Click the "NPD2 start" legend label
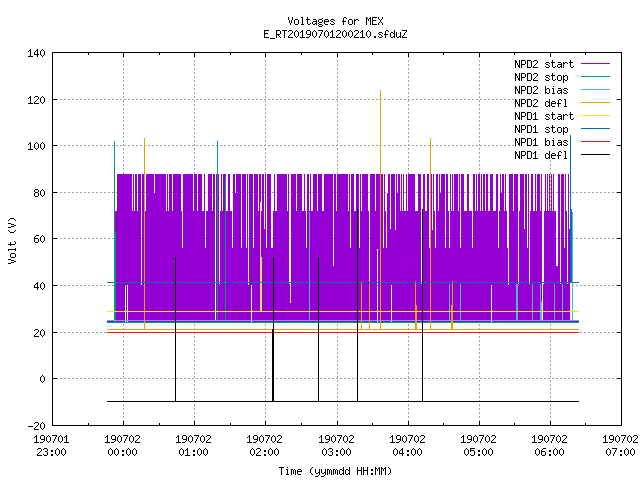The image size is (640, 480). 544,64
